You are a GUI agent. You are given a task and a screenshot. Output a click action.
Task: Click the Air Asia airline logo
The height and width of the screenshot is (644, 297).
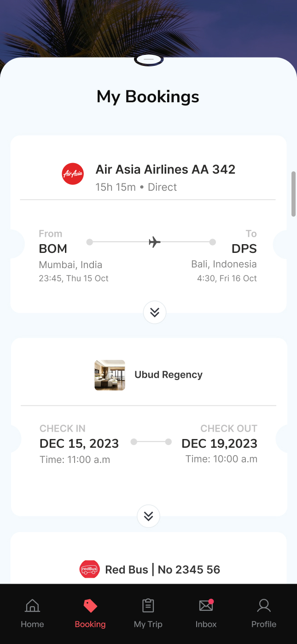[x=73, y=174]
